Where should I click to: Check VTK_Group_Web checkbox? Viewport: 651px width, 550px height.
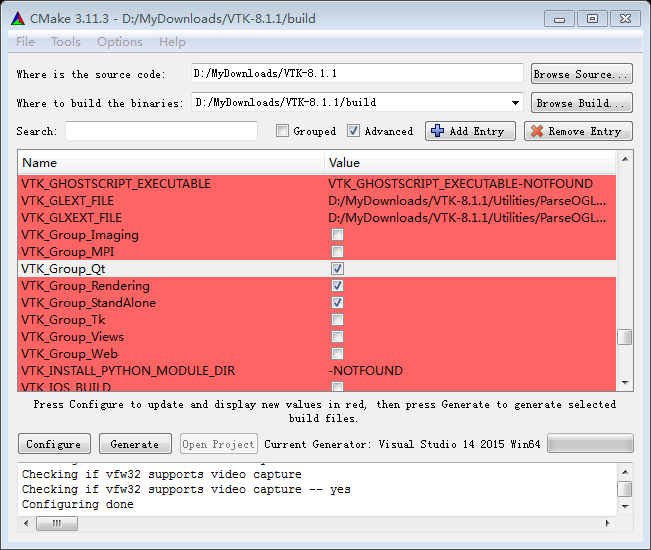[x=337, y=354]
